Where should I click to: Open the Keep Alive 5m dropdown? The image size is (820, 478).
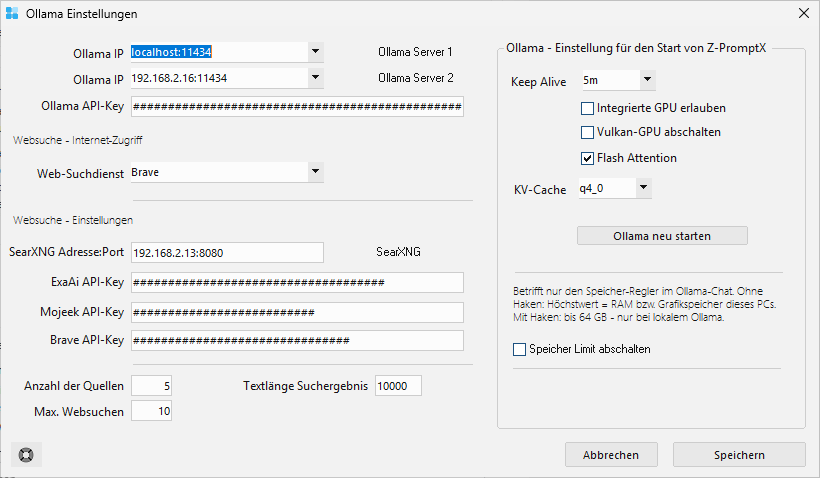click(647, 80)
